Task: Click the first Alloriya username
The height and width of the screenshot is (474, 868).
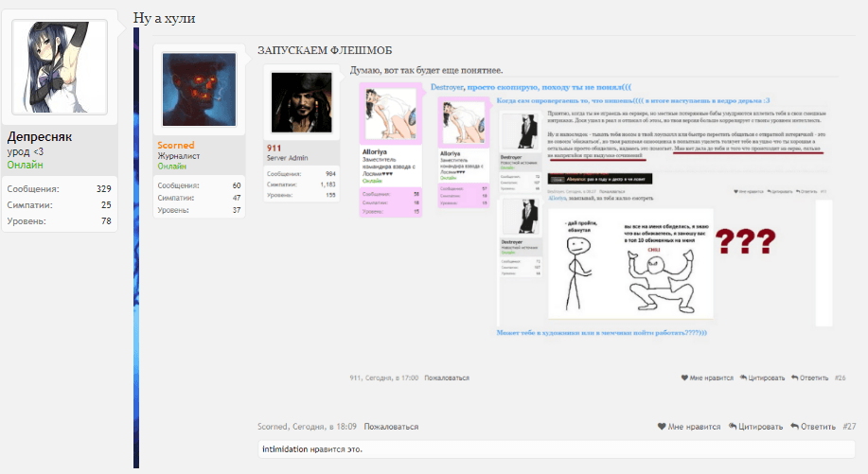Action: tap(375, 151)
